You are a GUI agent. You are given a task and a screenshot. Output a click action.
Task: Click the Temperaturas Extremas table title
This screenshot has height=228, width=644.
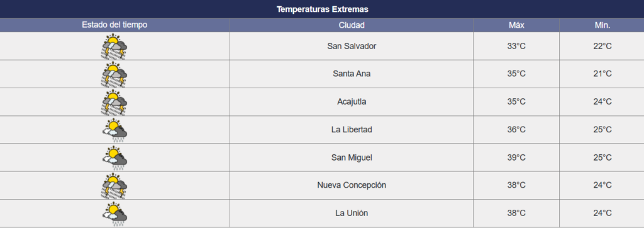[x=322, y=9]
